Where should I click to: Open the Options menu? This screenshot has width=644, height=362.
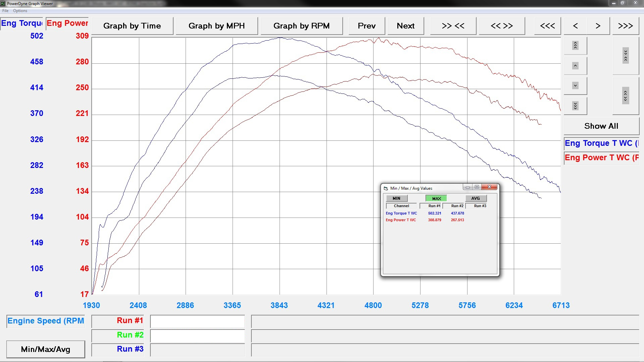20,11
